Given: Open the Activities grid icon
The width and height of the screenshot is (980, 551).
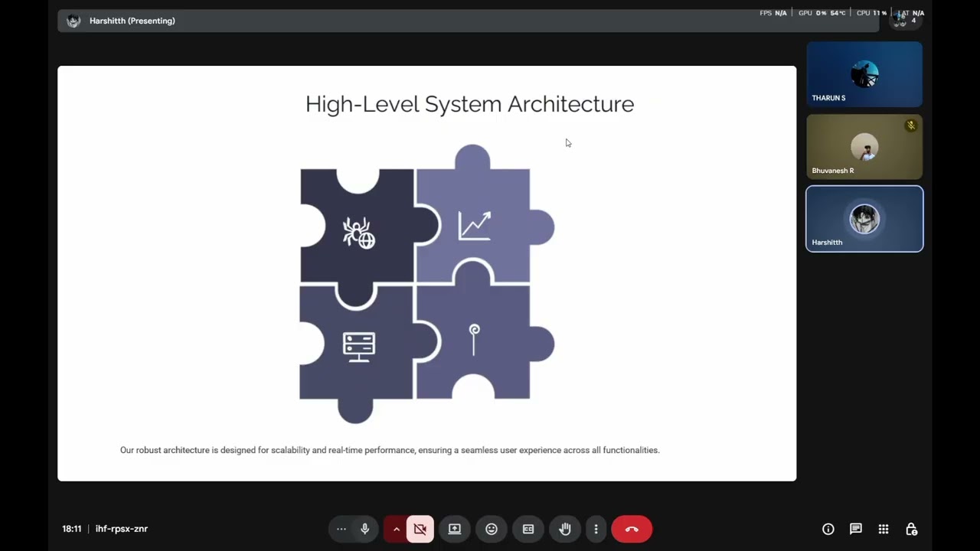Looking at the screenshot, I should tap(884, 529).
